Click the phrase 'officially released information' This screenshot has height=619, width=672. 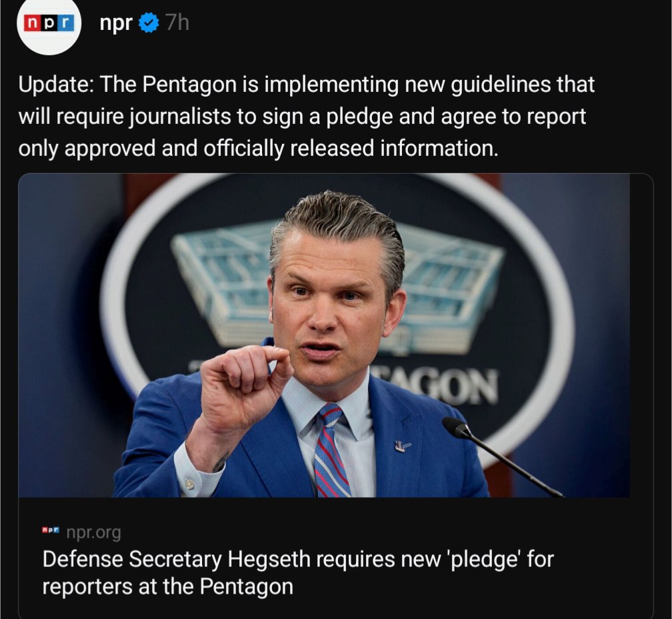[351, 149]
